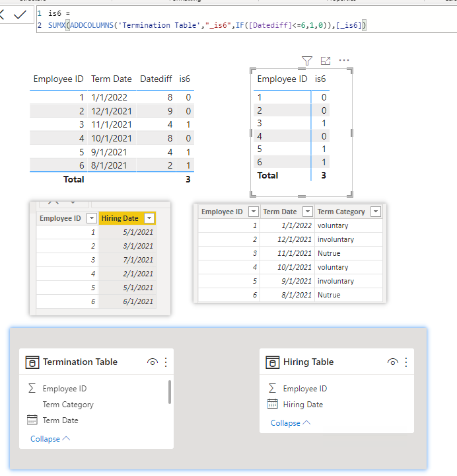Click sigma icon beside Hiring Table Employee ID
This screenshot has width=457, height=476.
(x=272, y=388)
